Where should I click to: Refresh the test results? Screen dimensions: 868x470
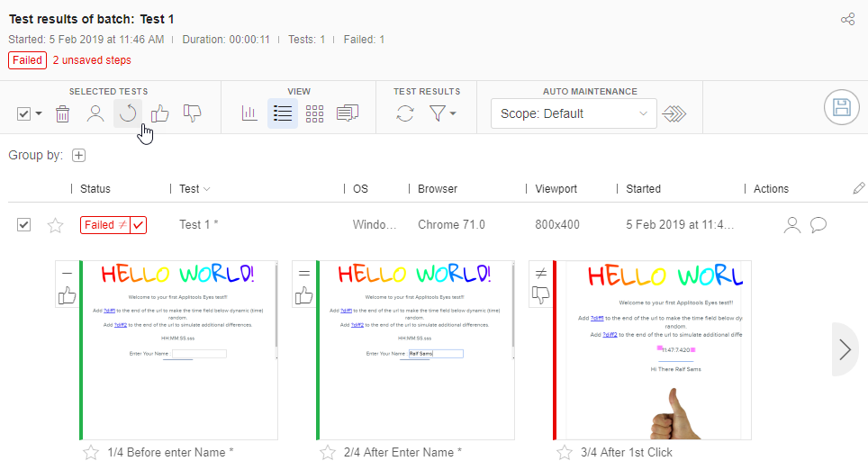click(x=405, y=113)
